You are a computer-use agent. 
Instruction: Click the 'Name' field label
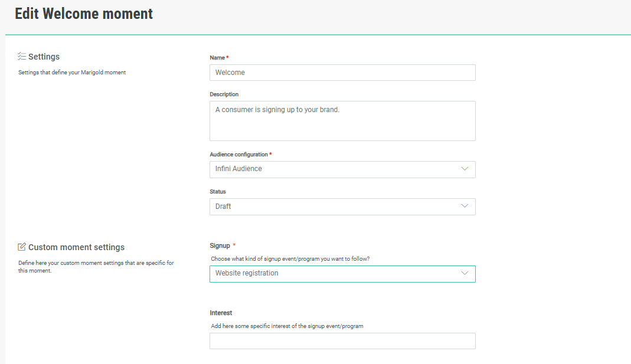pyautogui.click(x=217, y=58)
